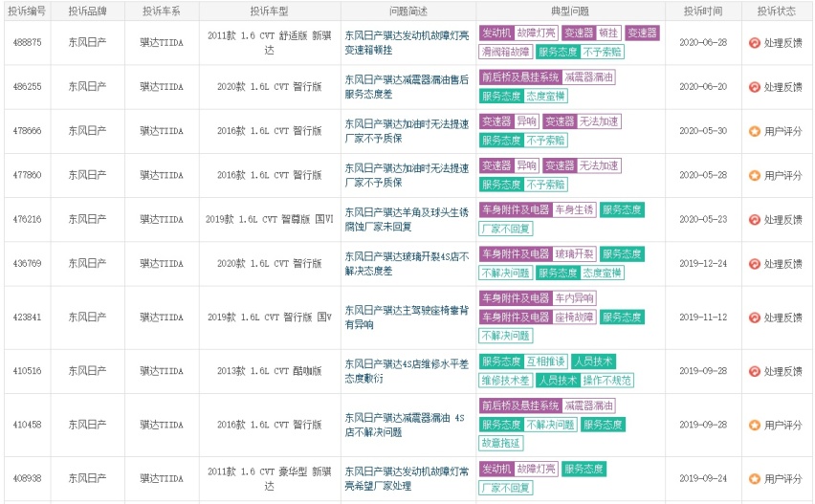815x504 pixels.
Task: Click the orange rating icon in row 408938
Action: [754, 478]
